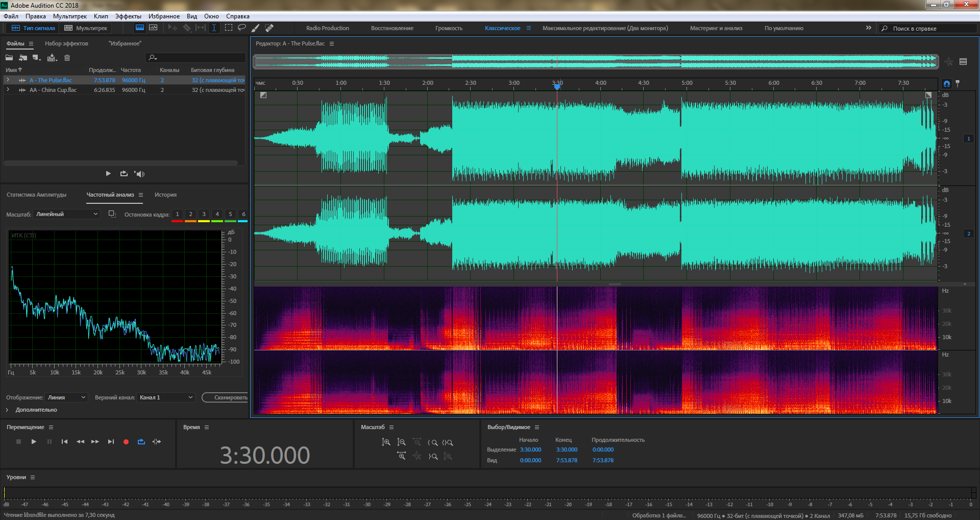Select the Paintbrush Selection tool
Viewport: 980px width, 520px height.
[256, 28]
